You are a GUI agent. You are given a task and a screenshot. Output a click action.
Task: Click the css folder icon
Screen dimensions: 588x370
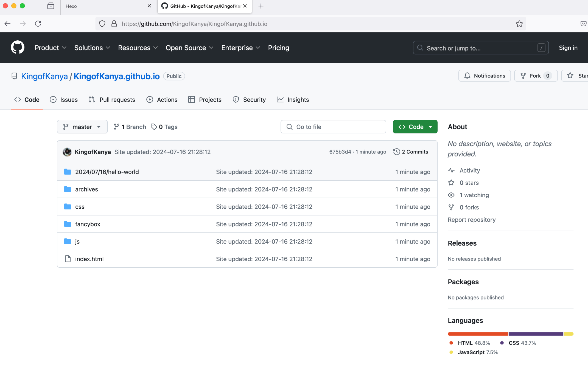pos(68,207)
